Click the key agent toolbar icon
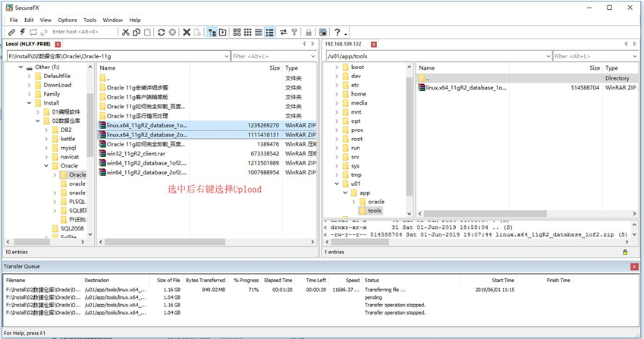 click(294, 32)
